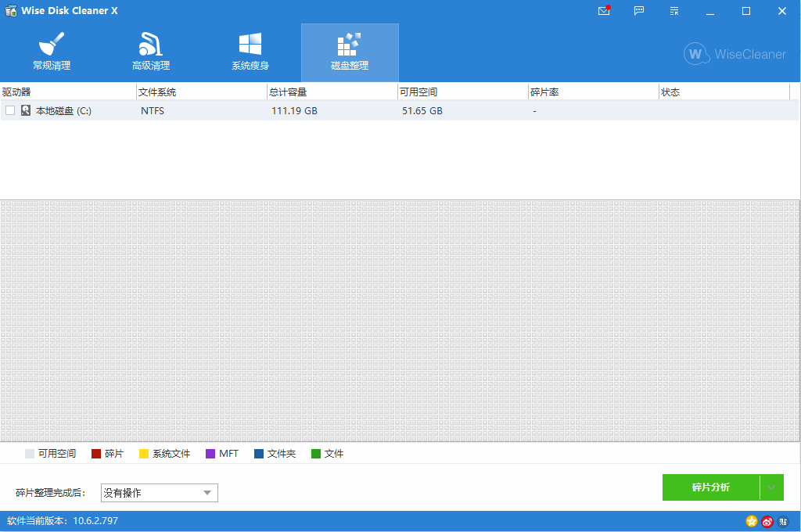The height and width of the screenshot is (532, 801).
Task: Open the feedback chat icon in title bar
Action: tap(639, 11)
